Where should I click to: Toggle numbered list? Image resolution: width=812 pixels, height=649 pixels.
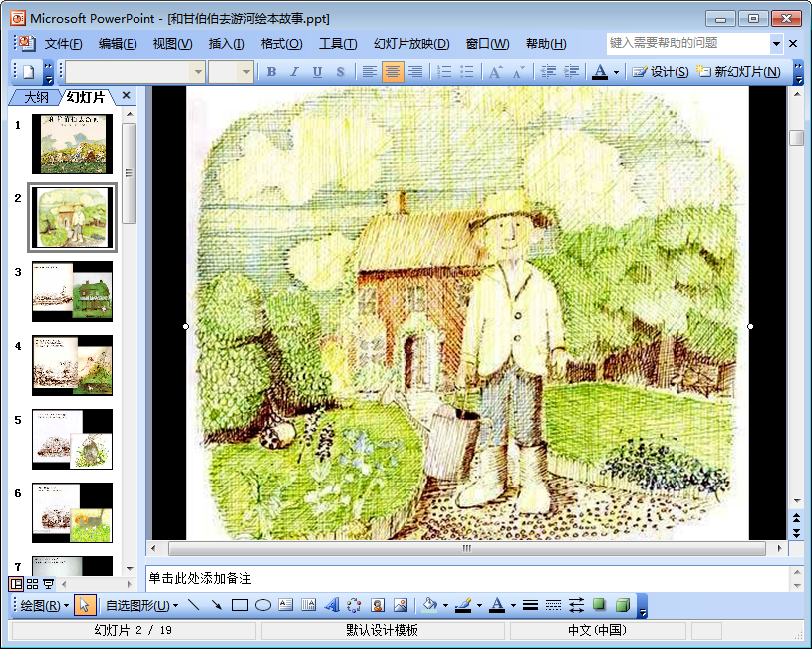[x=443, y=72]
